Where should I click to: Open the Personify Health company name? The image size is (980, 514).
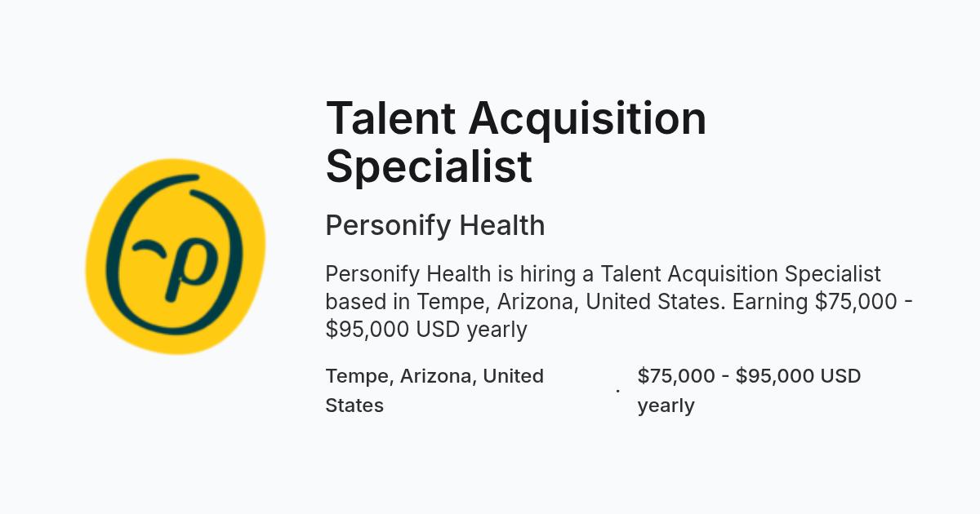point(435,225)
